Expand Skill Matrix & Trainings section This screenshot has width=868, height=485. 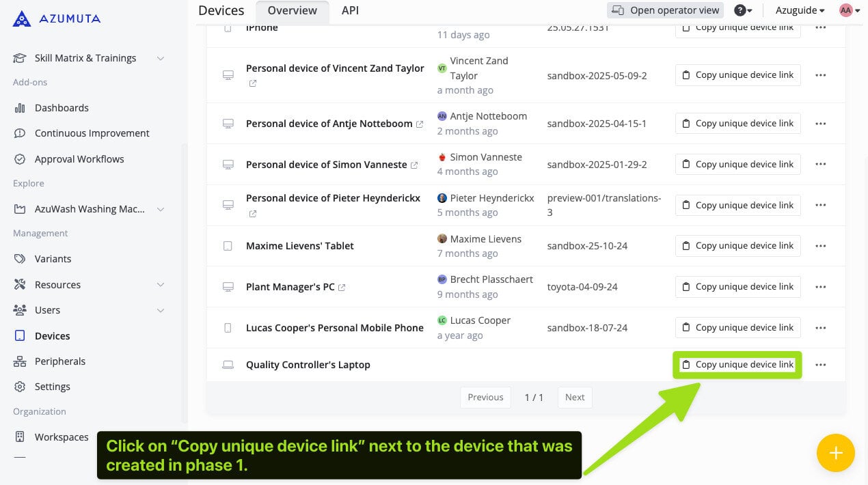click(x=160, y=58)
